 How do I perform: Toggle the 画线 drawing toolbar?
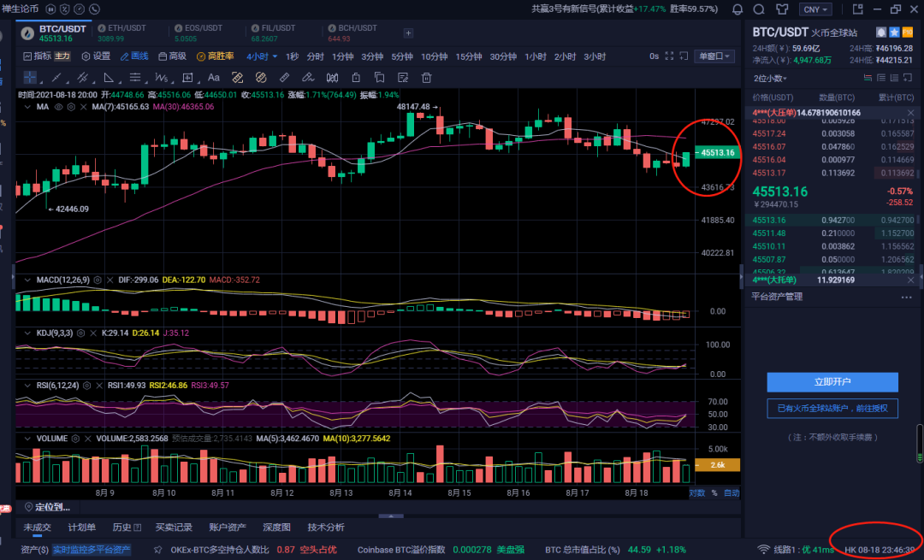pos(134,56)
